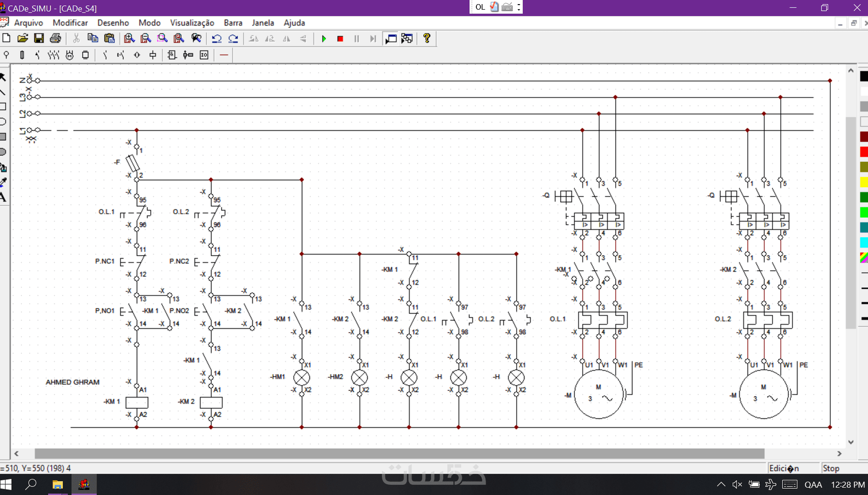Screen dimensions: 868x495
Task: Undo the last action
Action: (216, 38)
